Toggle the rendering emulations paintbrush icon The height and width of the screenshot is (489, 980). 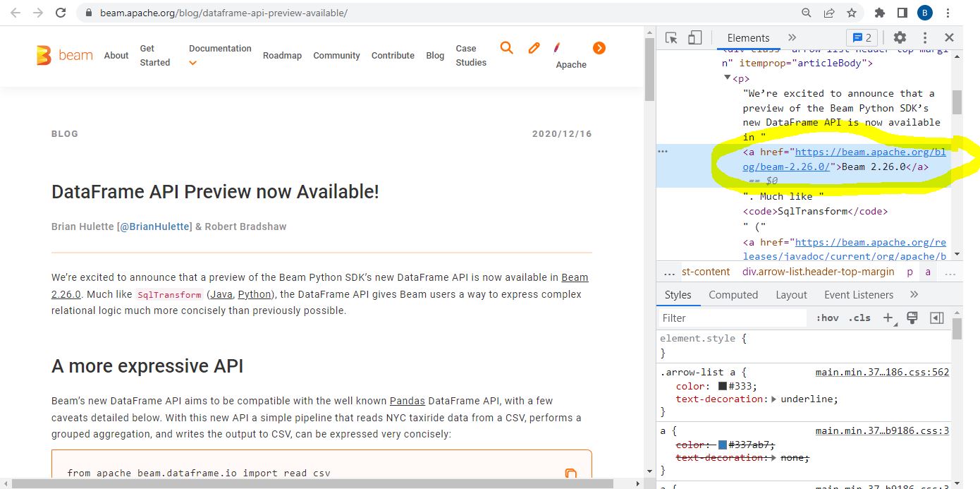[912, 318]
